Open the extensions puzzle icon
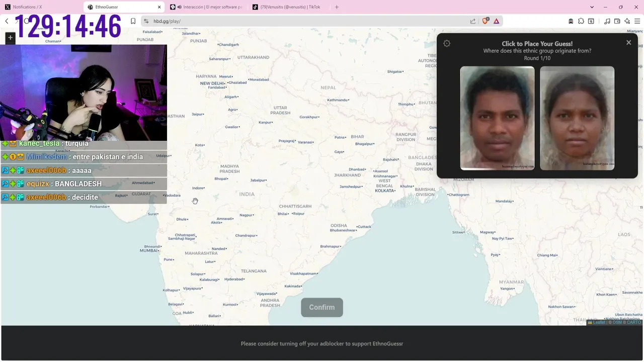This screenshot has width=644, height=362. pos(581,21)
